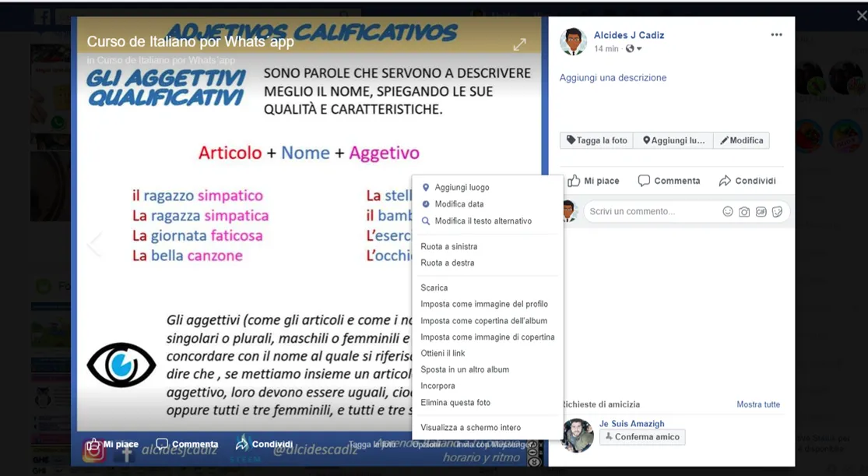This screenshot has height=476, width=868.
Task: Click Aggiungi una descrizione link
Action: (x=613, y=78)
